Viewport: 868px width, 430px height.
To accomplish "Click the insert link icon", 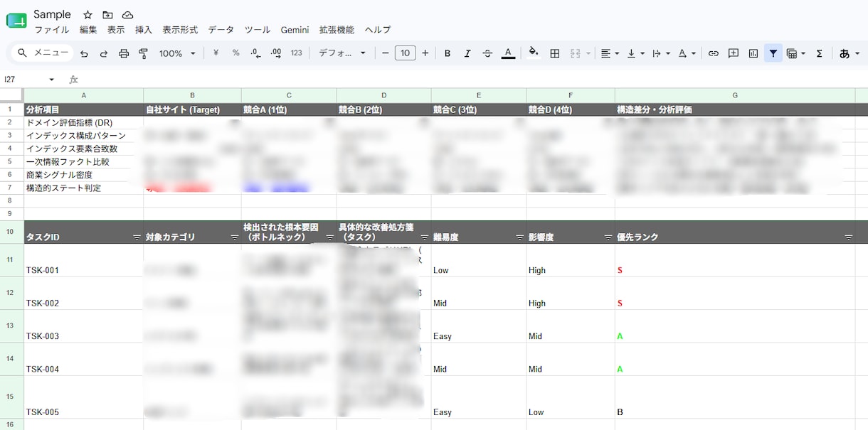I will [x=713, y=53].
